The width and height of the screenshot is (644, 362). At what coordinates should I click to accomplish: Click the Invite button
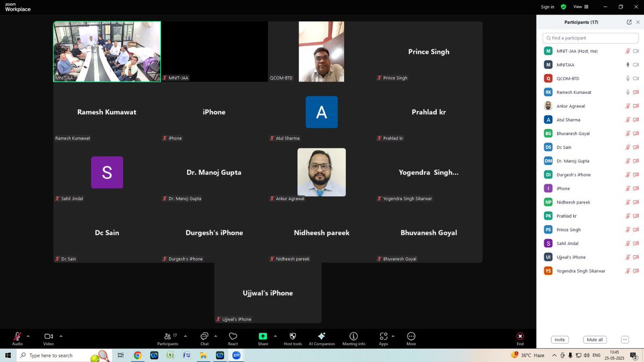point(560,339)
